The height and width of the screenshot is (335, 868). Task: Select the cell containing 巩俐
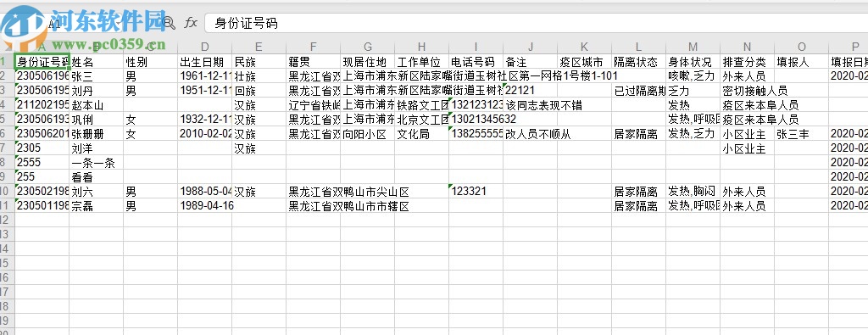97,119
